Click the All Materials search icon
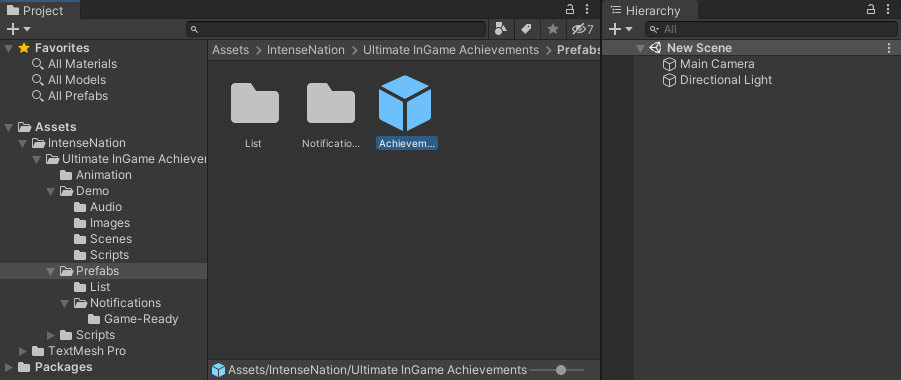 (x=38, y=64)
